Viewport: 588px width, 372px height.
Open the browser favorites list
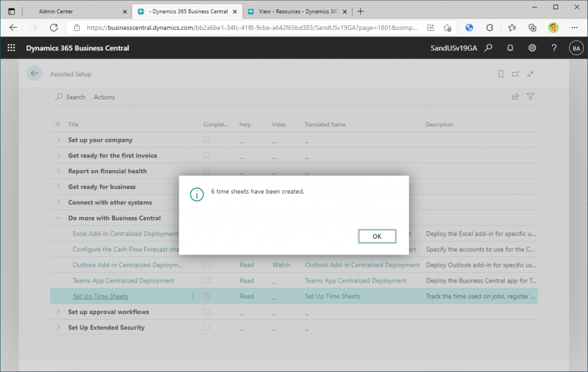[512, 28]
